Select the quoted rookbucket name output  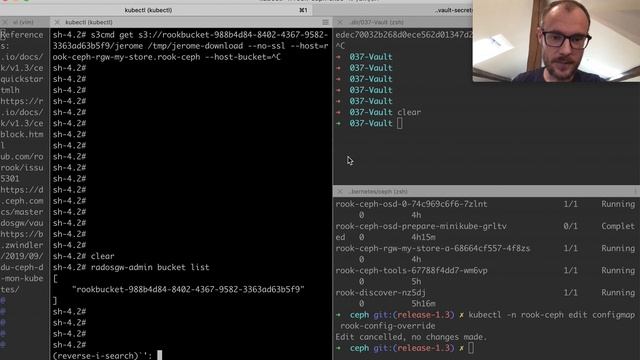(188, 289)
